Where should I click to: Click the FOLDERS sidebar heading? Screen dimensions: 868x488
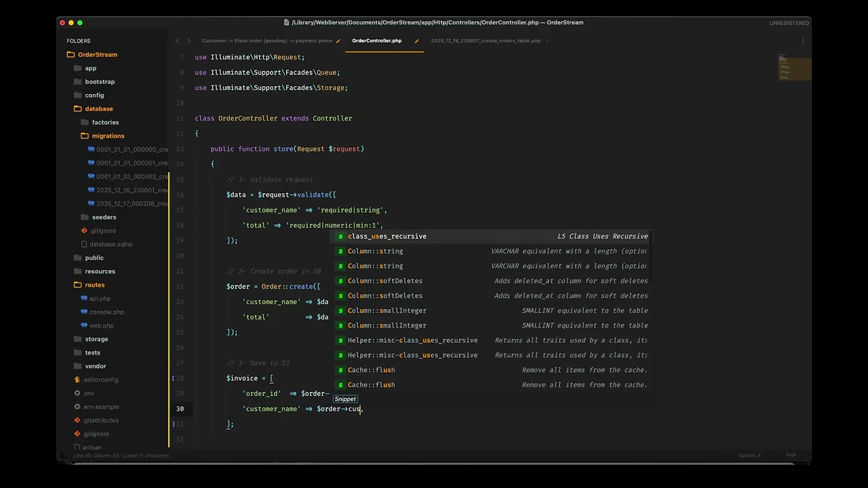coord(79,41)
